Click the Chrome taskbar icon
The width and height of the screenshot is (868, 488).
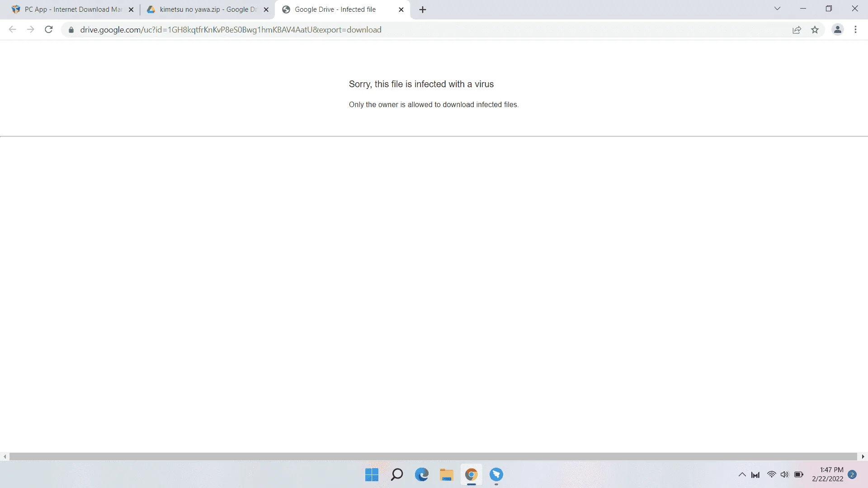[x=471, y=475]
